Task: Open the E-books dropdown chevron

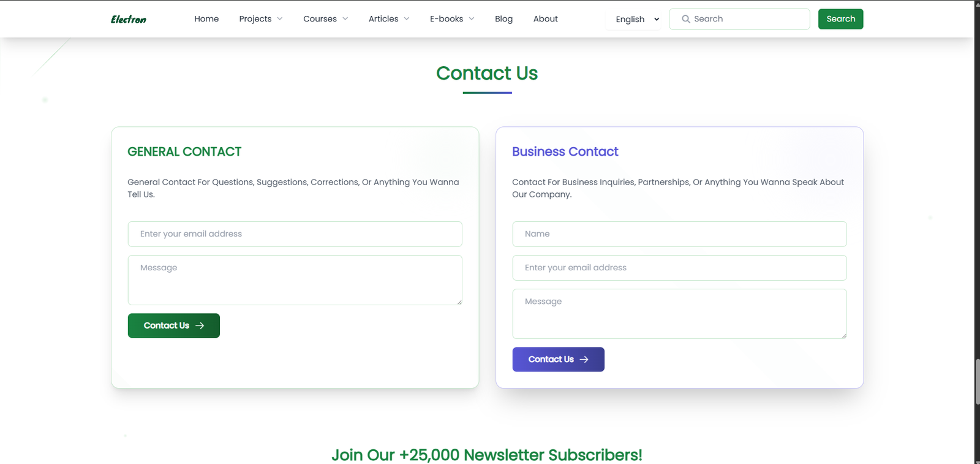Action: coord(472,19)
